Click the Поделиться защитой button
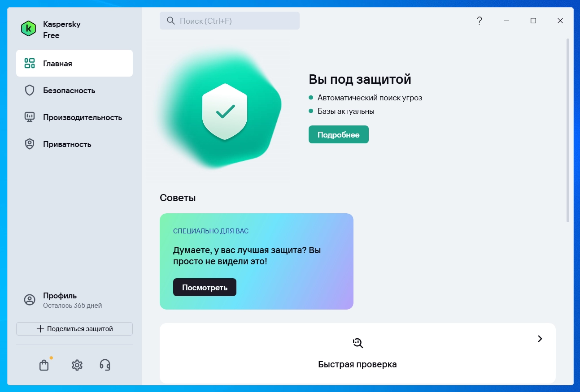 [74, 329]
